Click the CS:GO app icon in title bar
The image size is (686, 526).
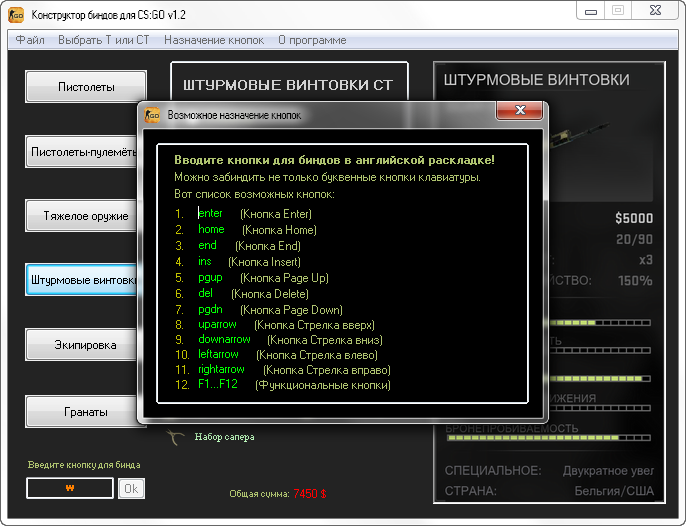pyautogui.click(x=16, y=14)
